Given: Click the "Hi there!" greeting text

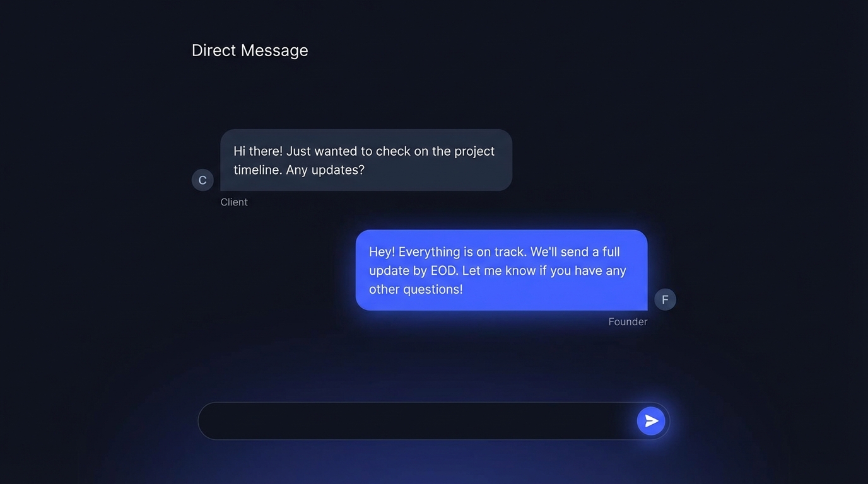Looking at the screenshot, I should coord(258,151).
